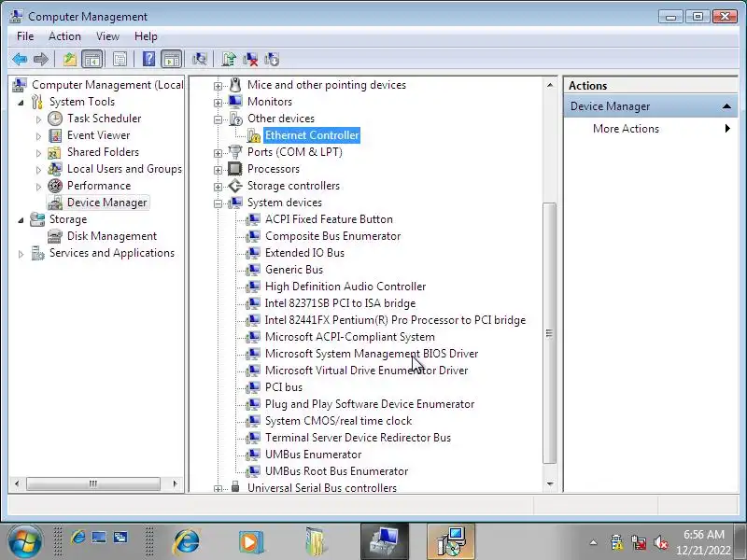Select UMBus Root Bus Enumerator
The image size is (747, 560).
(x=336, y=471)
